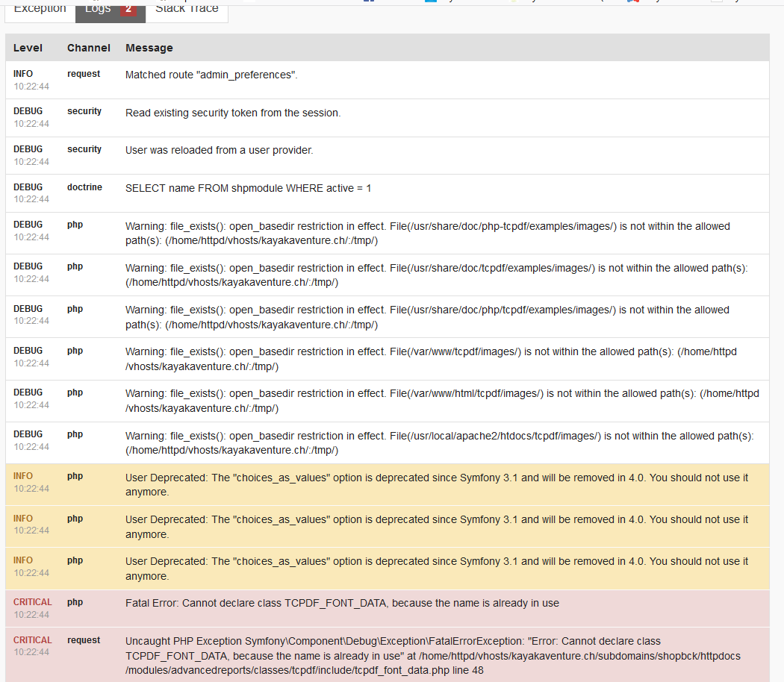Switch to the Exception tab
The height and width of the screenshot is (682, 784).
click(40, 10)
